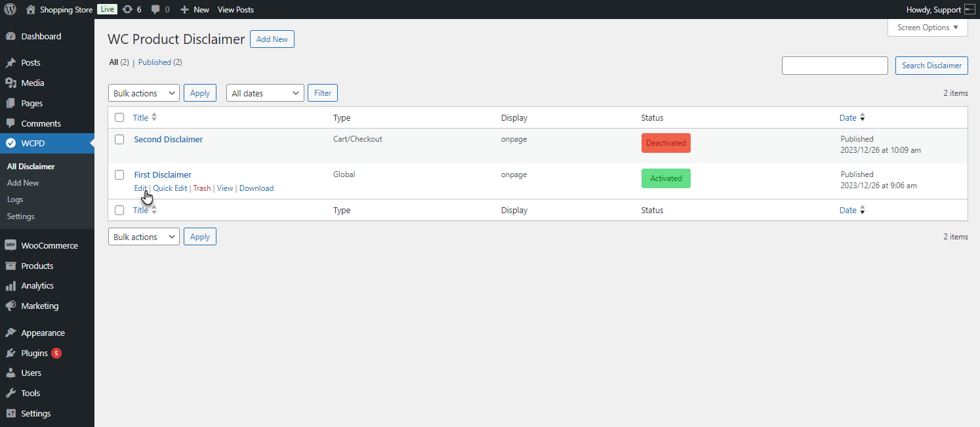Click the Live status badge
980x427 pixels.
[107, 9]
